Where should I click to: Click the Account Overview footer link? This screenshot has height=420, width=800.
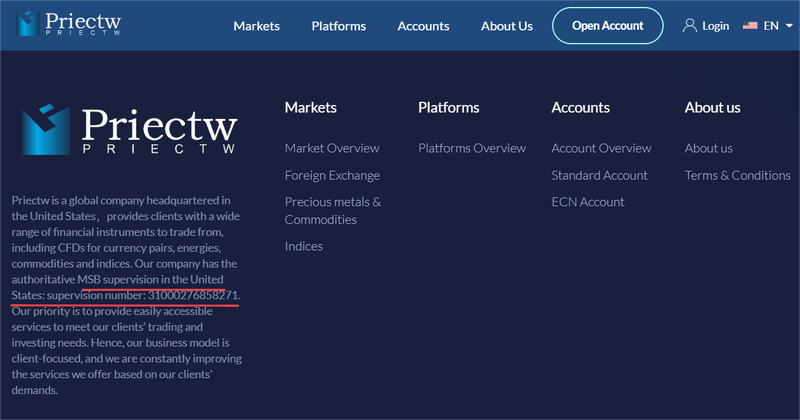[x=601, y=148]
